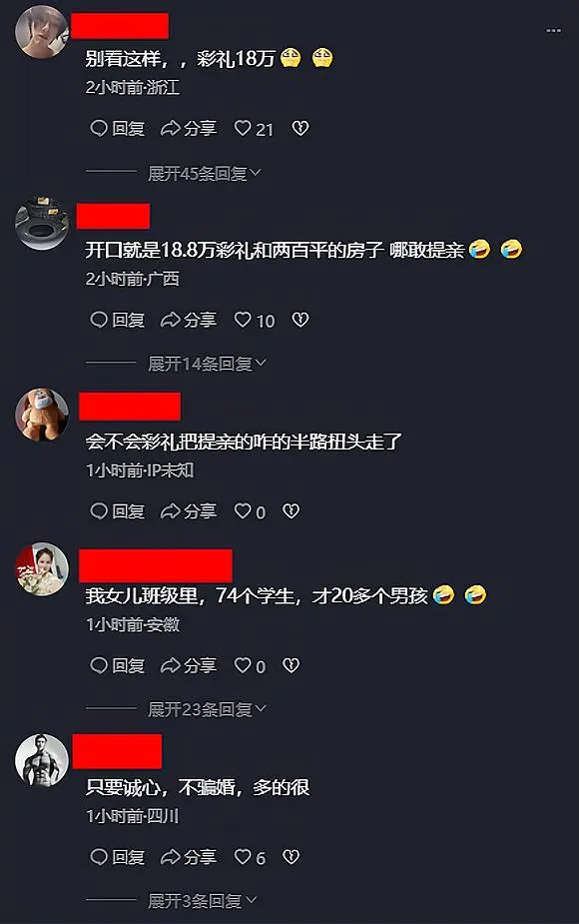The width and height of the screenshot is (579, 924).
Task: Reply to the 18.8万彩礼 comment from 广西
Action: [117, 320]
